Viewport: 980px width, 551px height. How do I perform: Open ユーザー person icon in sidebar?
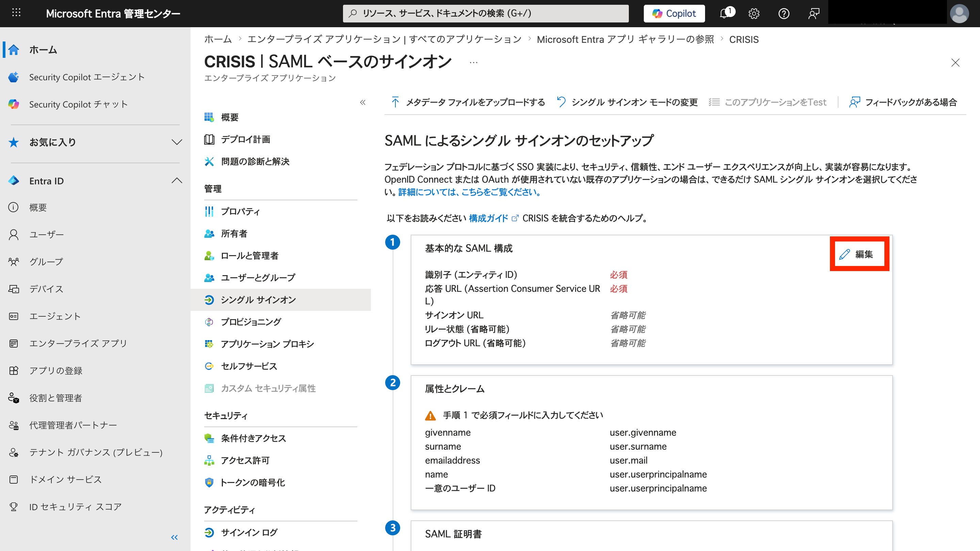[13, 235]
